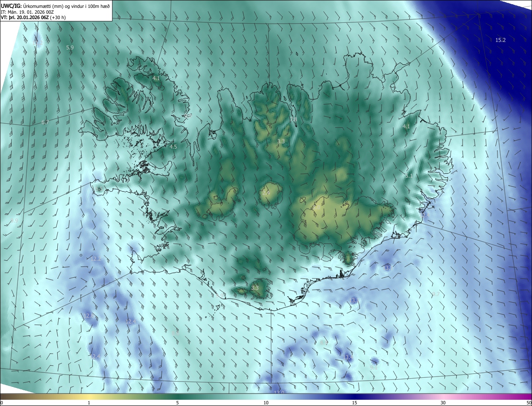Screen dimensions: 532x406
Task: Click the 5.9 precipitable water value
Action: click(x=70, y=48)
